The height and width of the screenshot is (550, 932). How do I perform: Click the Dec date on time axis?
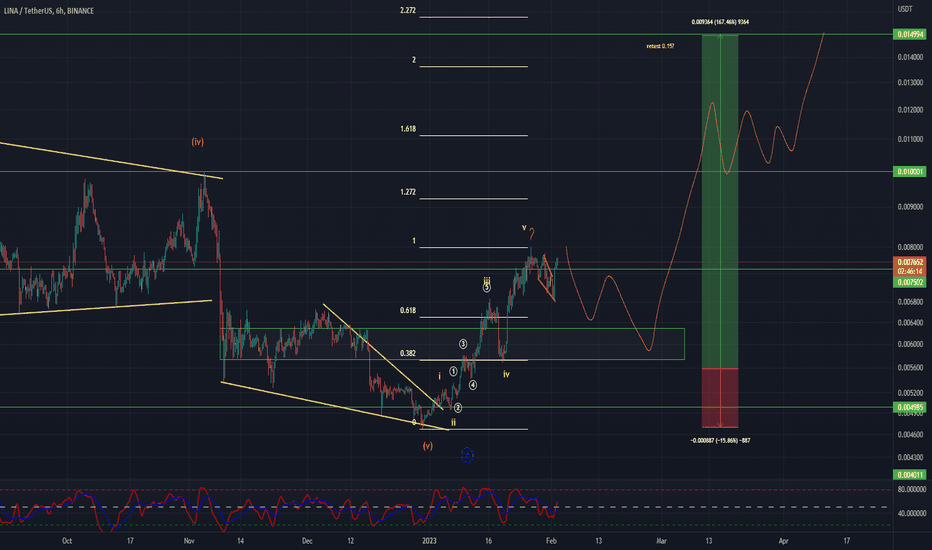tap(307, 540)
